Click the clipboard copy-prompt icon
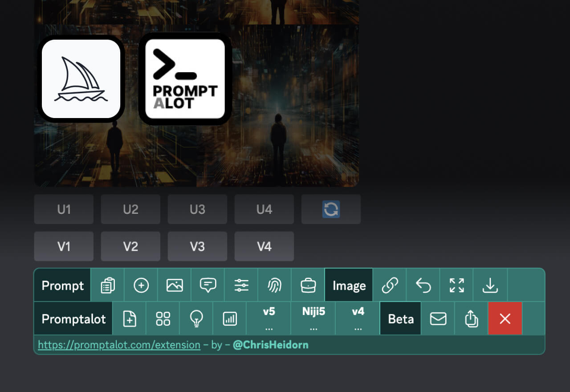The height and width of the screenshot is (392, 570). pos(107,285)
